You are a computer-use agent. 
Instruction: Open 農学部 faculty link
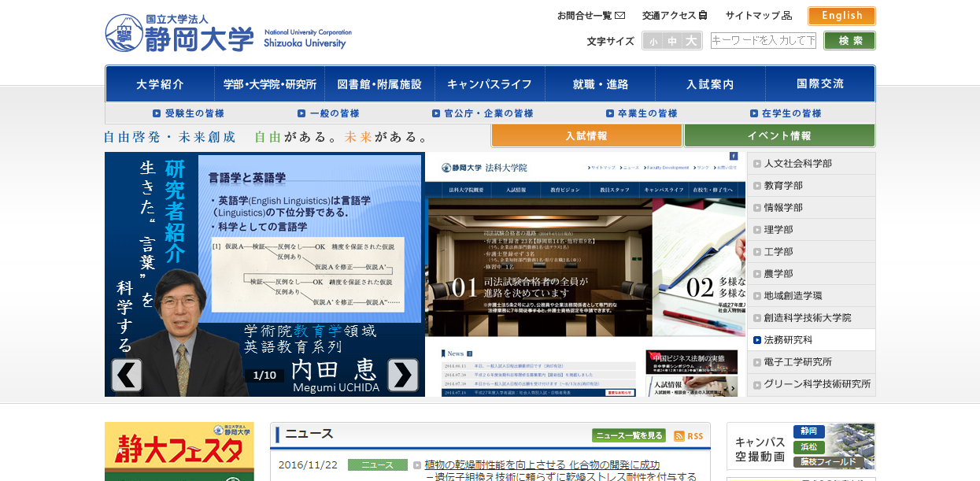pos(811,274)
